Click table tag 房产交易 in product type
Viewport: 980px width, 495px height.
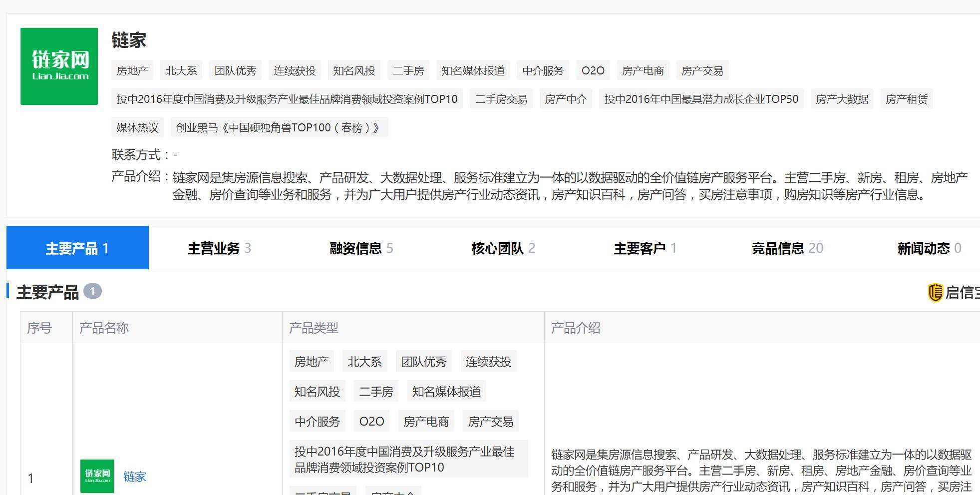click(x=491, y=422)
